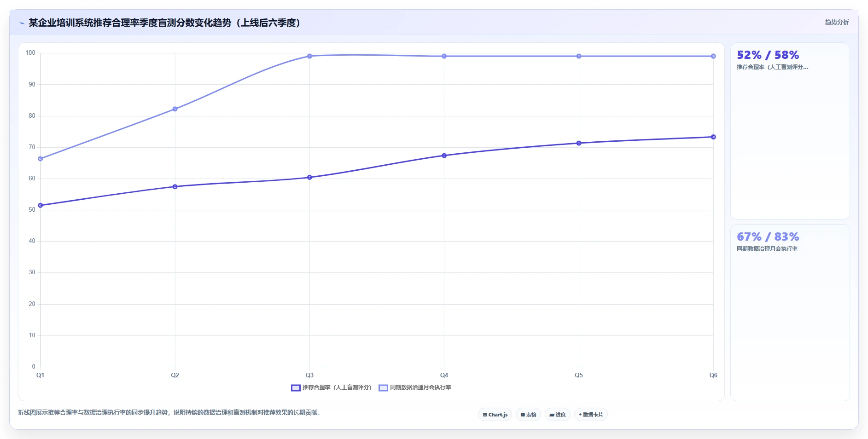
Task: Click the light purple 同期数据治理月会执行率 legend color box
Action: tap(383, 388)
